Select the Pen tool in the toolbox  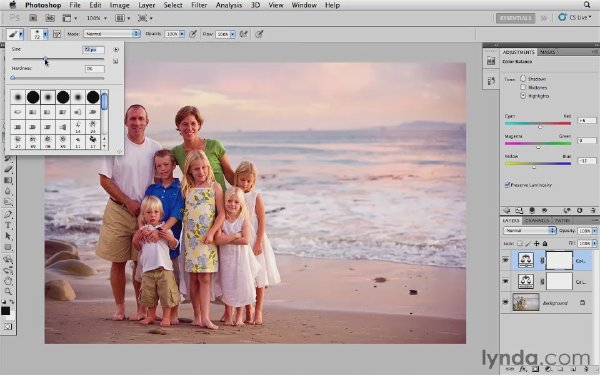(x=8, y=214)
